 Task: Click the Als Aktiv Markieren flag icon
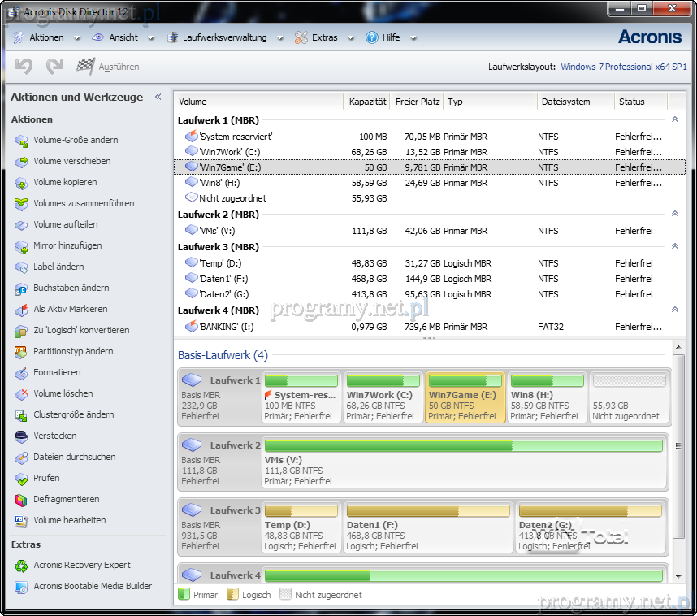tap(20, 310)
